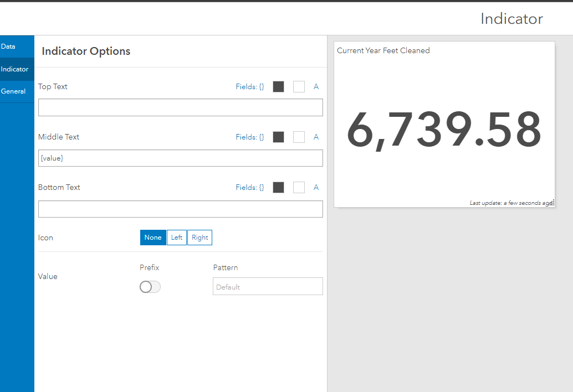Set Icon position to Left
The height and width of the screenshot is (392, 573).
point(177,238)
